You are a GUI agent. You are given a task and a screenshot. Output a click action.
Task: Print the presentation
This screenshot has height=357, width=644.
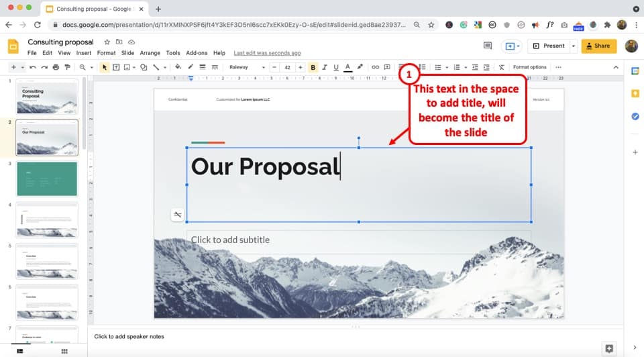(56, 67)
